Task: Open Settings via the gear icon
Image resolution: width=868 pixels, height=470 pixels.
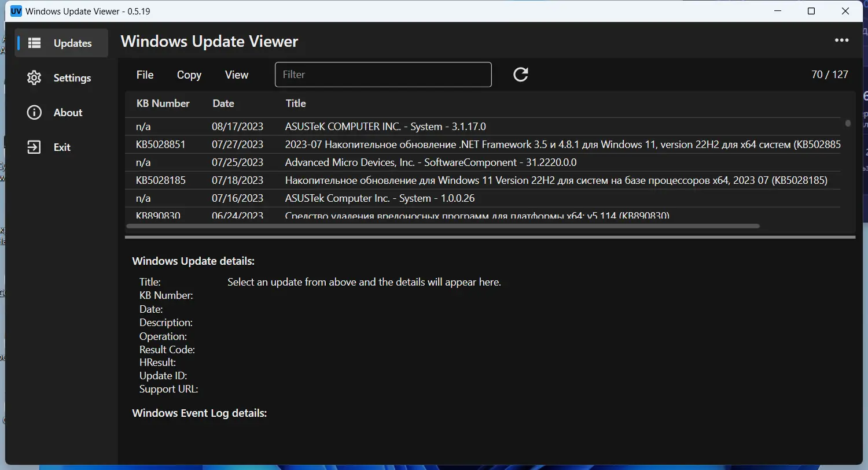Action: point(34,77)
